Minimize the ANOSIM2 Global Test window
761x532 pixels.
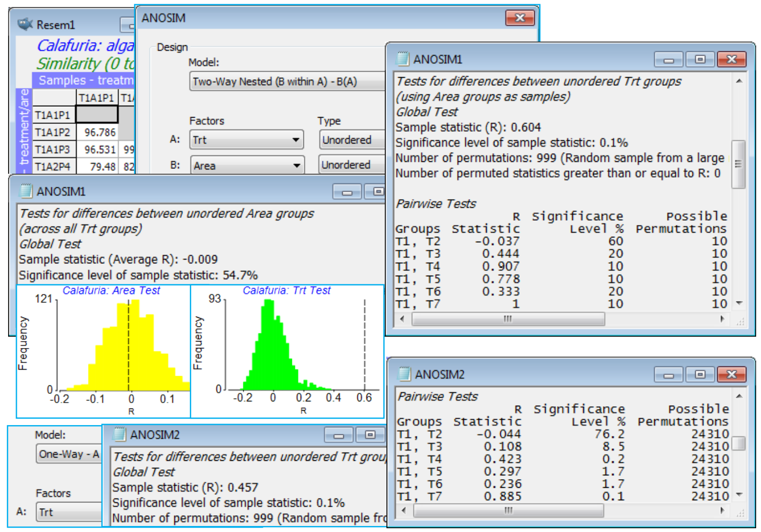tap(339, 434)
